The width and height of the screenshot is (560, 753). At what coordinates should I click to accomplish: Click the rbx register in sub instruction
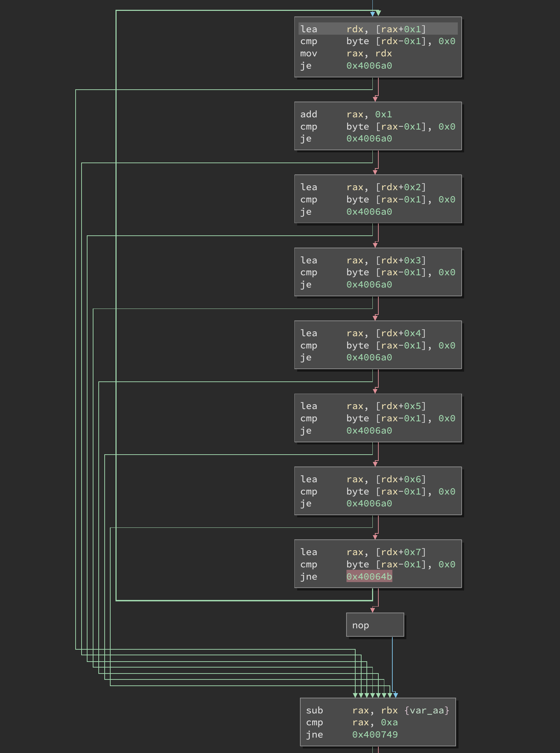point(389,710)
